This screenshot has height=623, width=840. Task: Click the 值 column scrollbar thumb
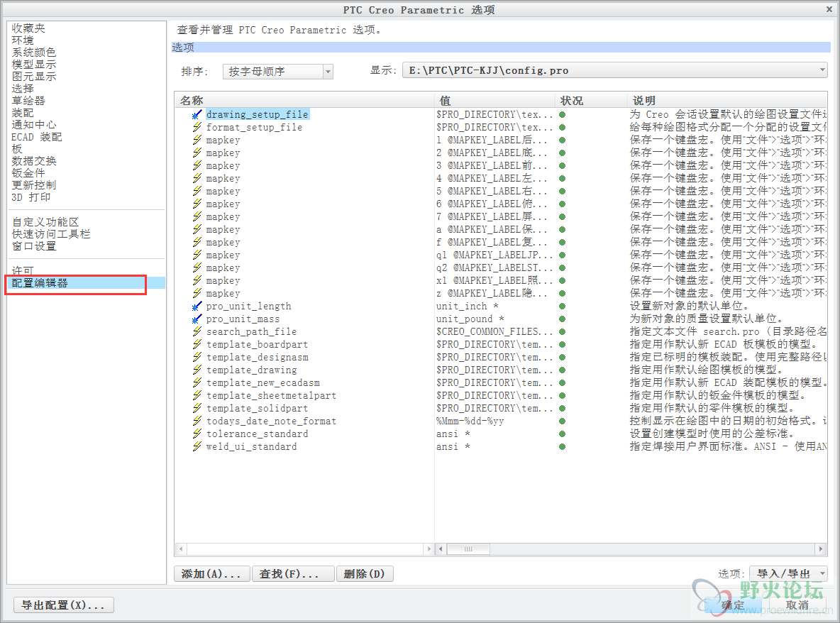click(x=468, y=549)
